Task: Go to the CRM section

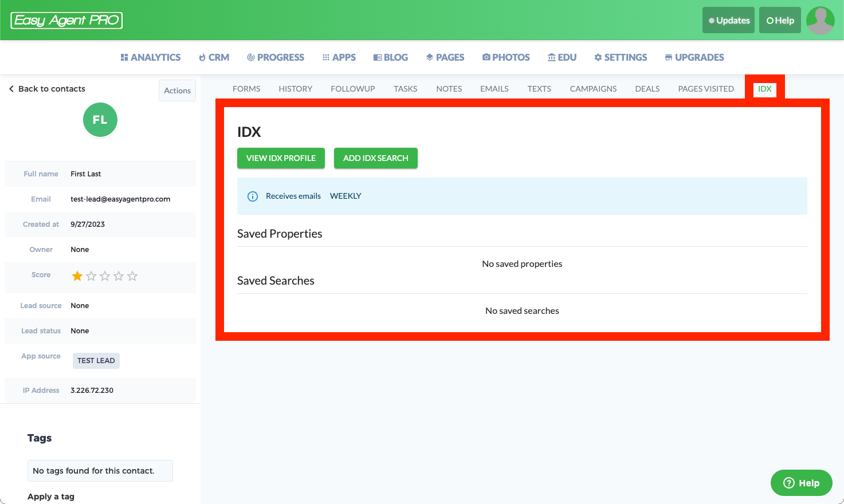Action: (x=214, y=57)
